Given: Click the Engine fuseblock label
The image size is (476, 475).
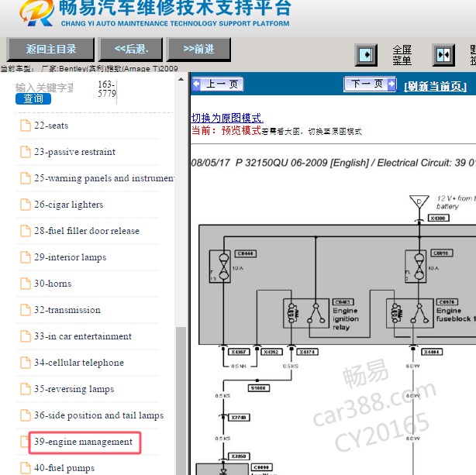Looking at the screenshot, I should click(456, 315).
